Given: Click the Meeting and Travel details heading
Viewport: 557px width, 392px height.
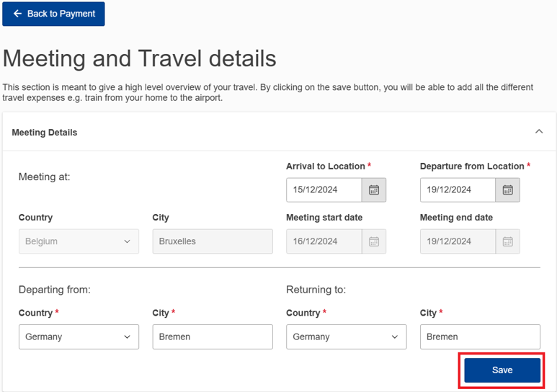Looking at the screenshot, I should point(139,58).
